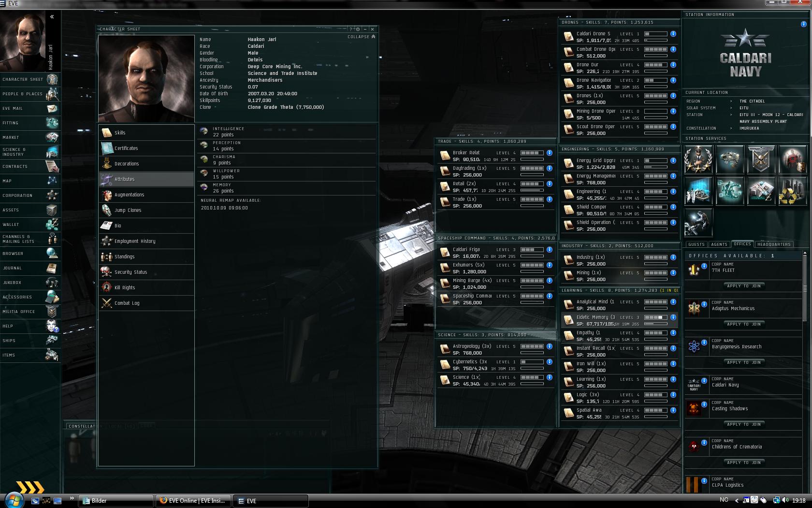The height and width of the screenshot is (508, 812).
Task: Switch to the Headquarters tab
Action: point(774,244)
